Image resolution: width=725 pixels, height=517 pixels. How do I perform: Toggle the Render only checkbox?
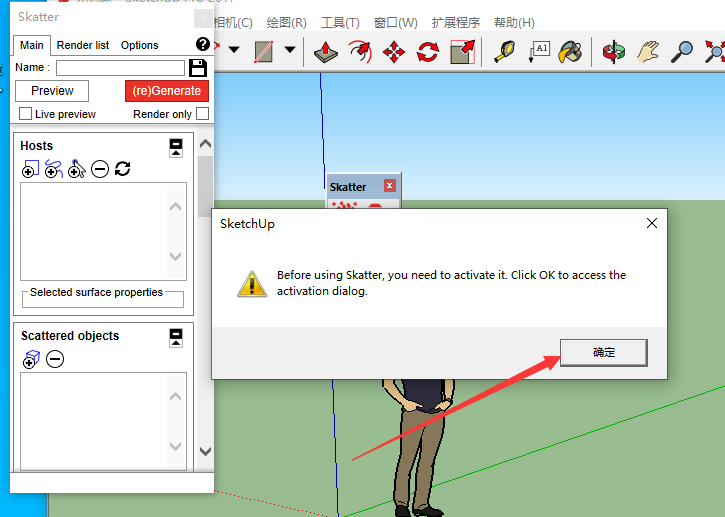pos(203,114)
